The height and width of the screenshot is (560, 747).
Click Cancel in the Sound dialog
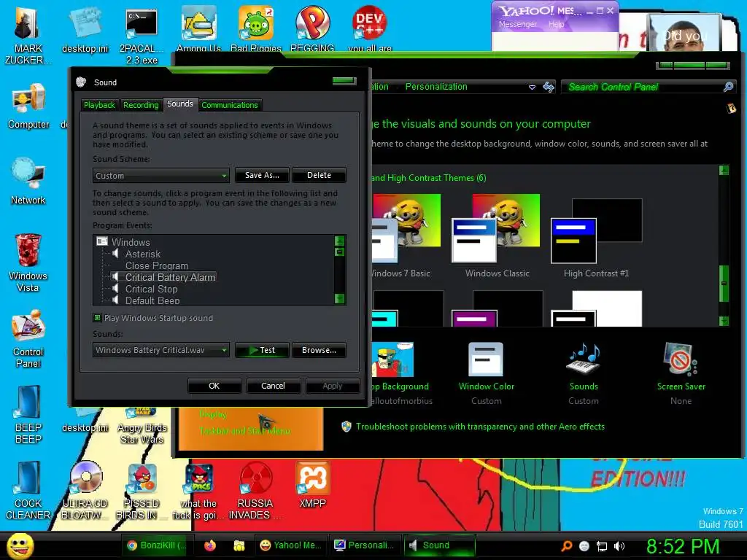(x=273, y=386)
